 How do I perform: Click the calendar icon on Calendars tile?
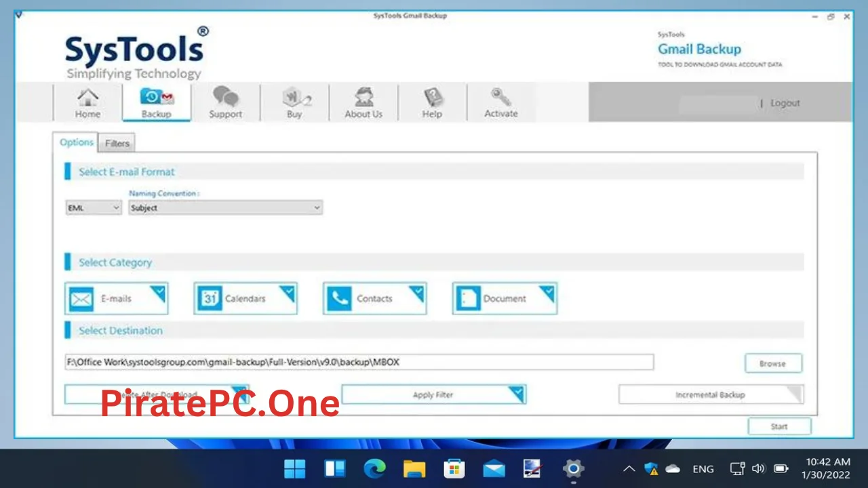(x=210, y=299)
